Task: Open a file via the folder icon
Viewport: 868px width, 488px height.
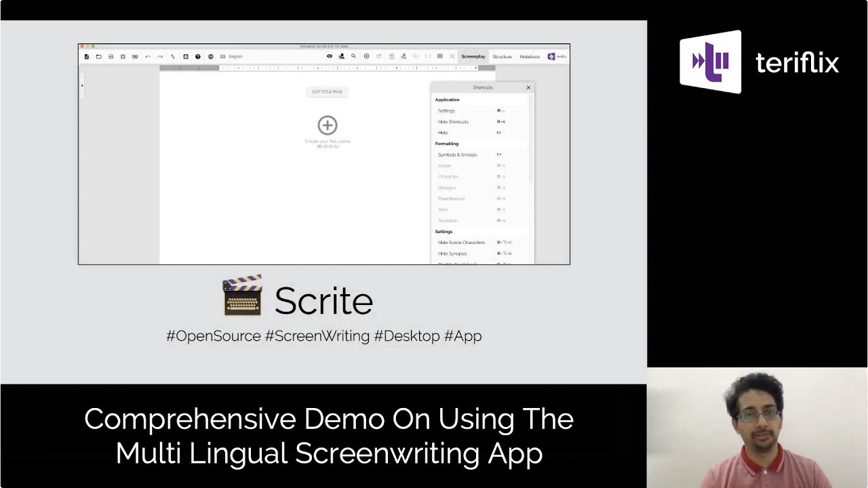Action: [x=99, y=56]
